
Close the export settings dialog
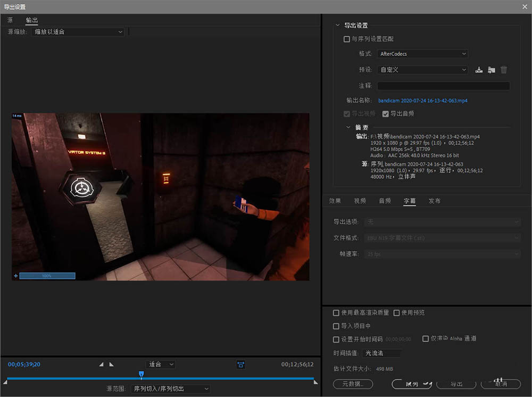525,7
